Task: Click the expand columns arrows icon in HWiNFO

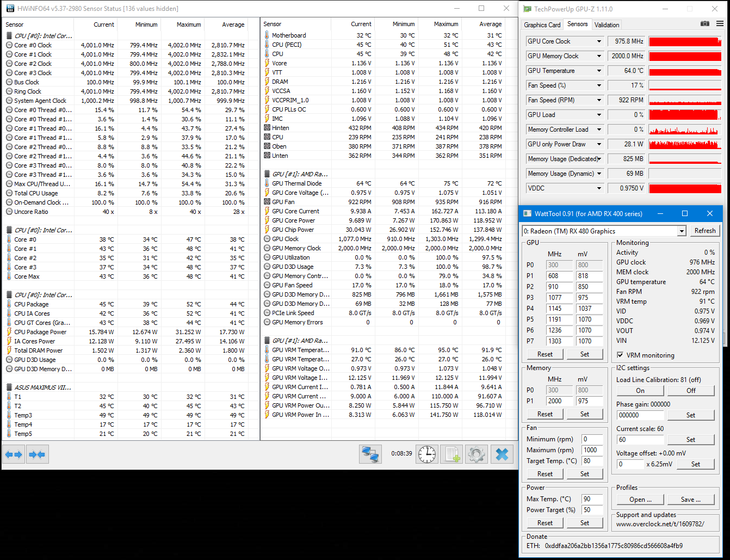Action: (14, 454)
